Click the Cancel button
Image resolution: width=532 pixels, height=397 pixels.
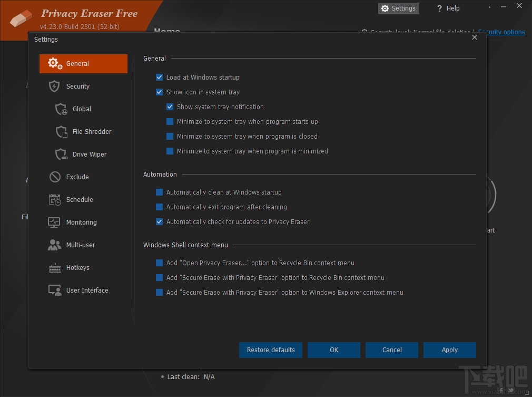392,350
